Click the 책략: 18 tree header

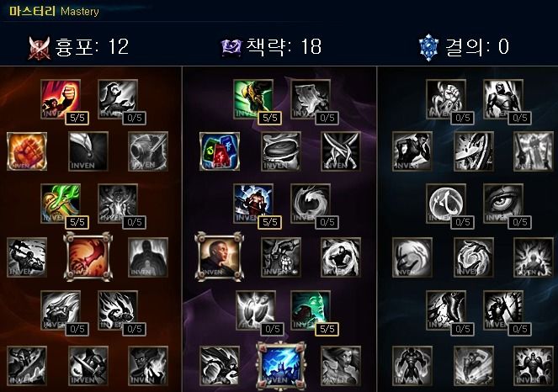click(271, 47)
